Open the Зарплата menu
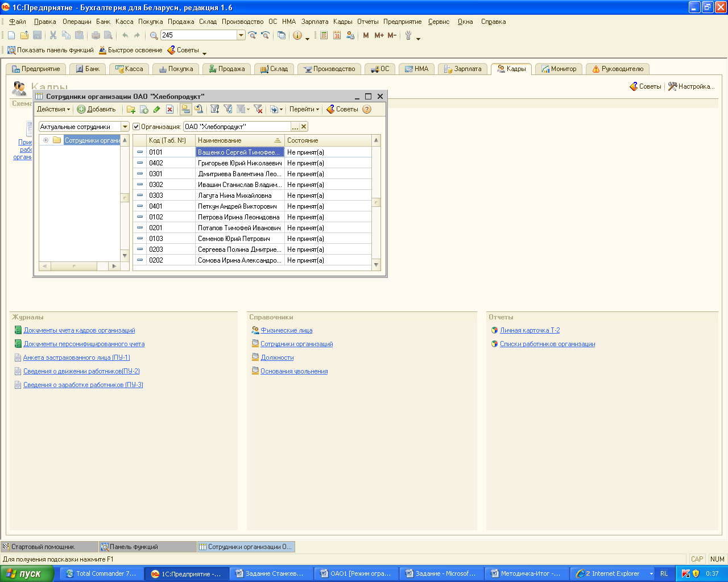This screenshot has width=728, height=582. tap(315, 22)
